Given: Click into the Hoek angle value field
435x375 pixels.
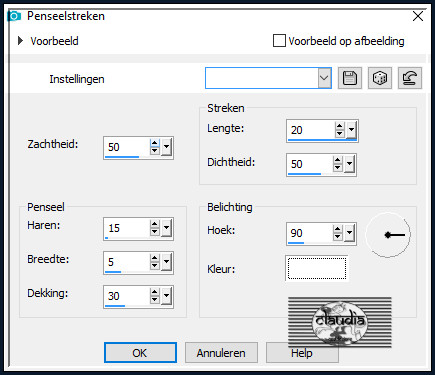Looking at the screenshot, I should coord(310,233).
